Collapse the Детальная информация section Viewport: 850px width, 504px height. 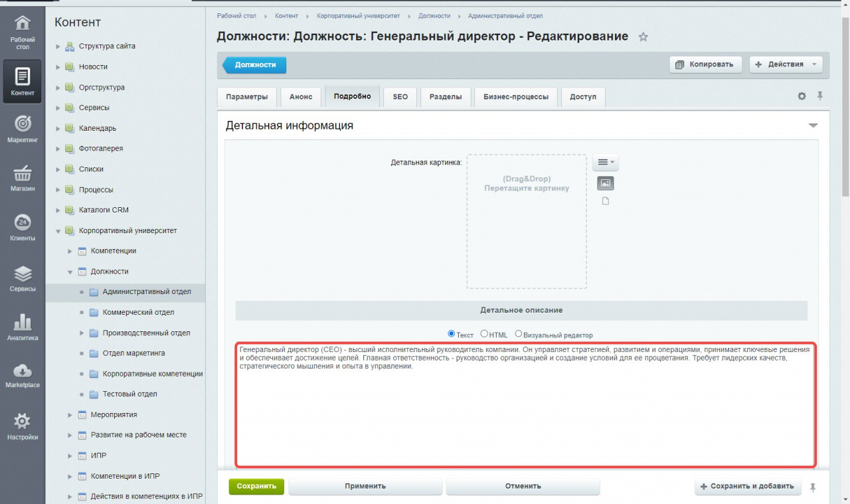point(813,126)
